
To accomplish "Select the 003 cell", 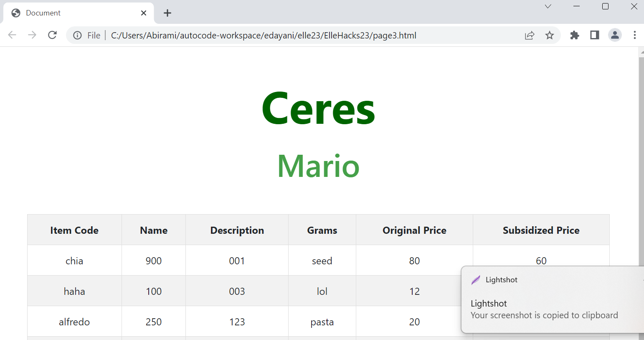I will [x=237, y=291].
